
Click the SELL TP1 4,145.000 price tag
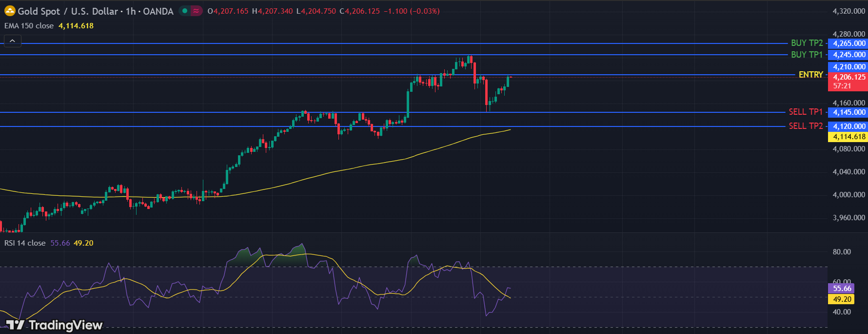(x=848, y=112)
